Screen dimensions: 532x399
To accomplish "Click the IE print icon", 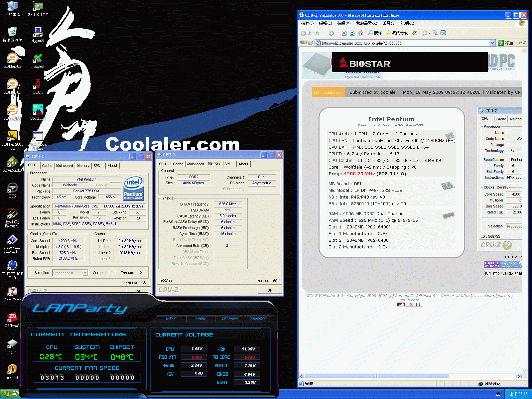I will [435, 33].
